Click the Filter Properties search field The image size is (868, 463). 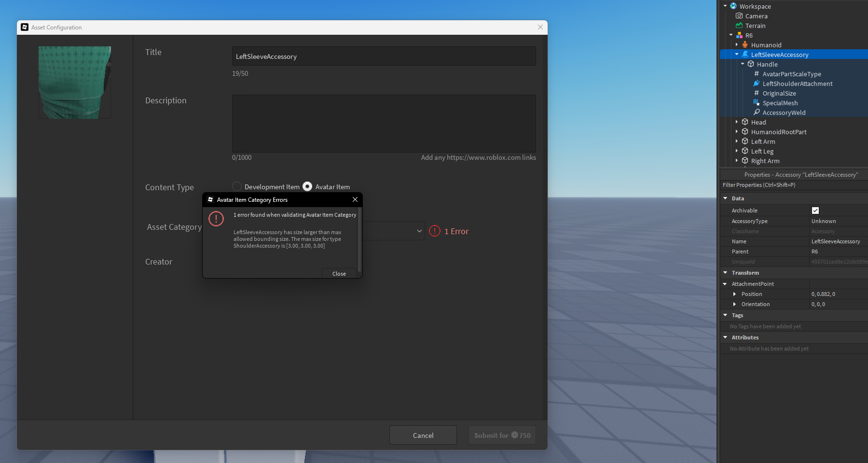pos(794,185)
